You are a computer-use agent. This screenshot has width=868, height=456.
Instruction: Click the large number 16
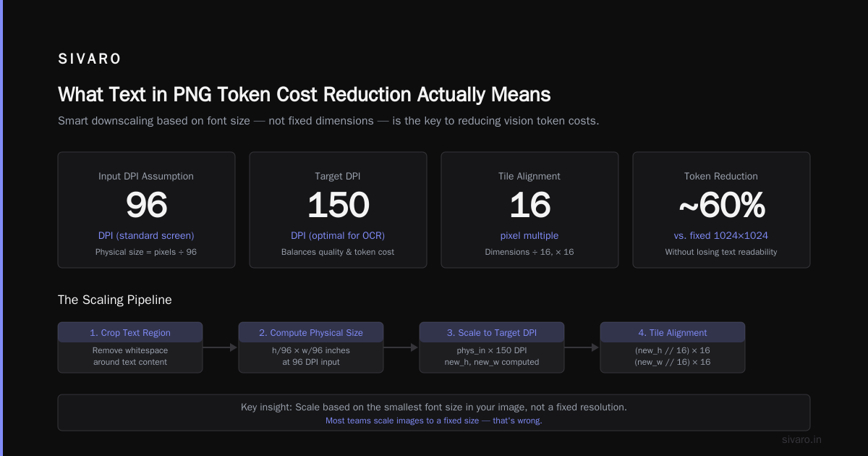[529, 205]
